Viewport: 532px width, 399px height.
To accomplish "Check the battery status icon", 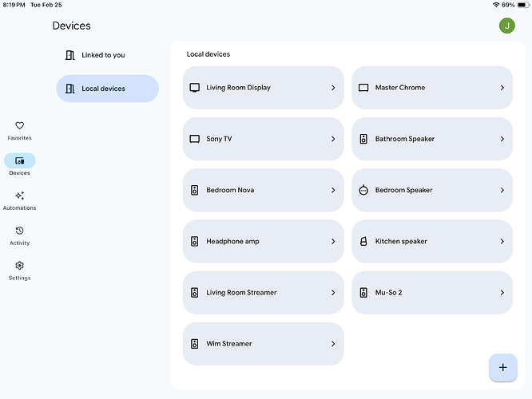I will click(523, 5).
